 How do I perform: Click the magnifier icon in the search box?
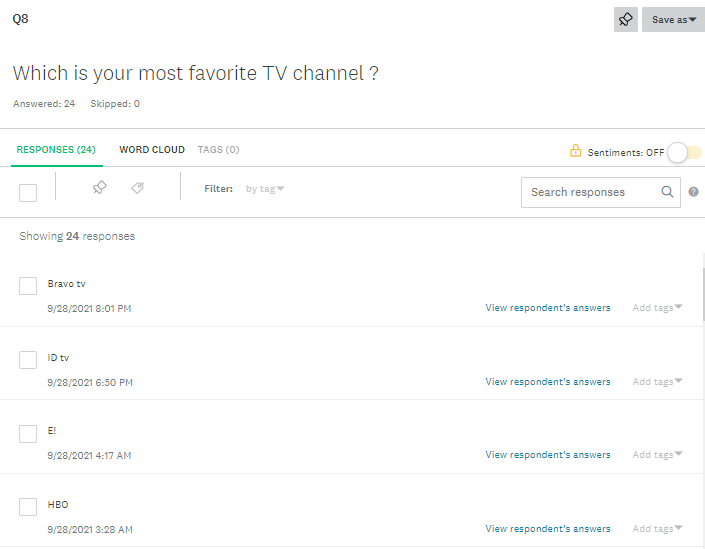(x=667, y=192)
